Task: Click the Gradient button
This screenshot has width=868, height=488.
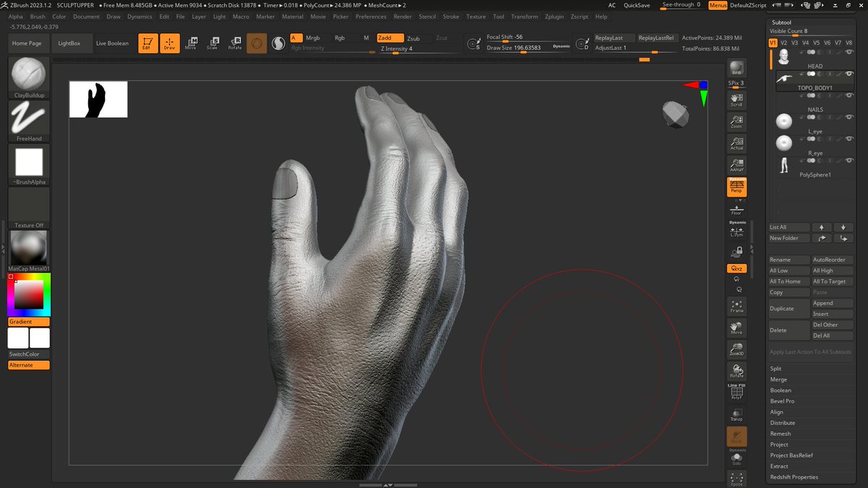Action: (29, 322)
